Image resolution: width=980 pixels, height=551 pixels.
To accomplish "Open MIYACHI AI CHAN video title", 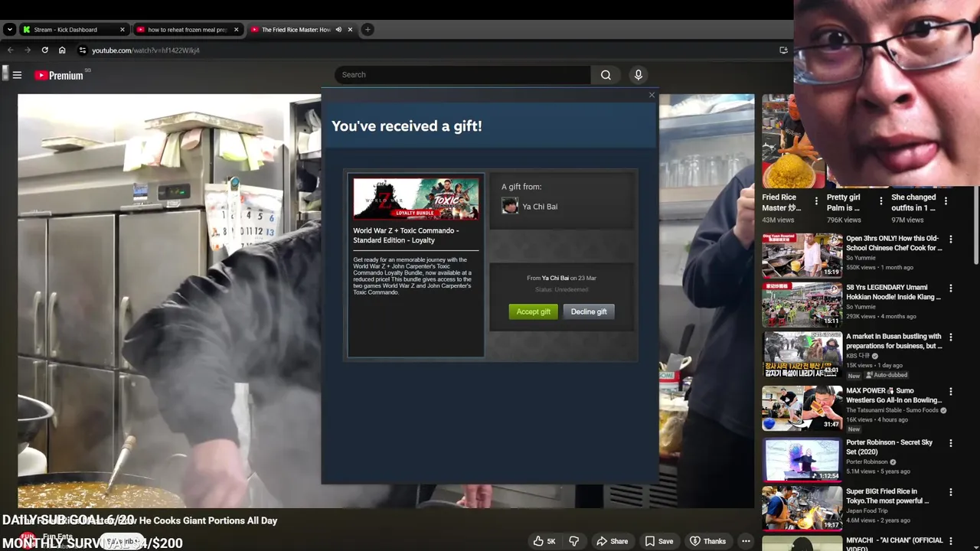I will [x=894, y=544].
